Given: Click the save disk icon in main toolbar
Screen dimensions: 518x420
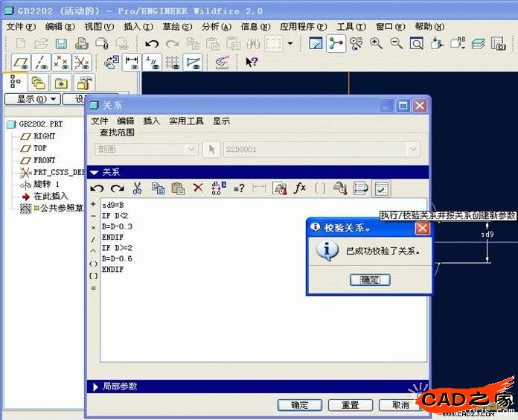Looking at the screenshot, I should 61,43.
